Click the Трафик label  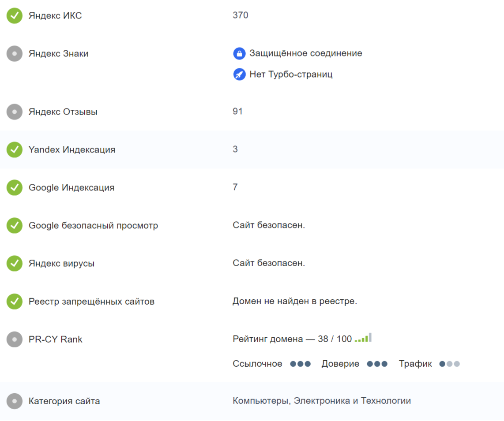pyautogui.click(x=415, y=364)
